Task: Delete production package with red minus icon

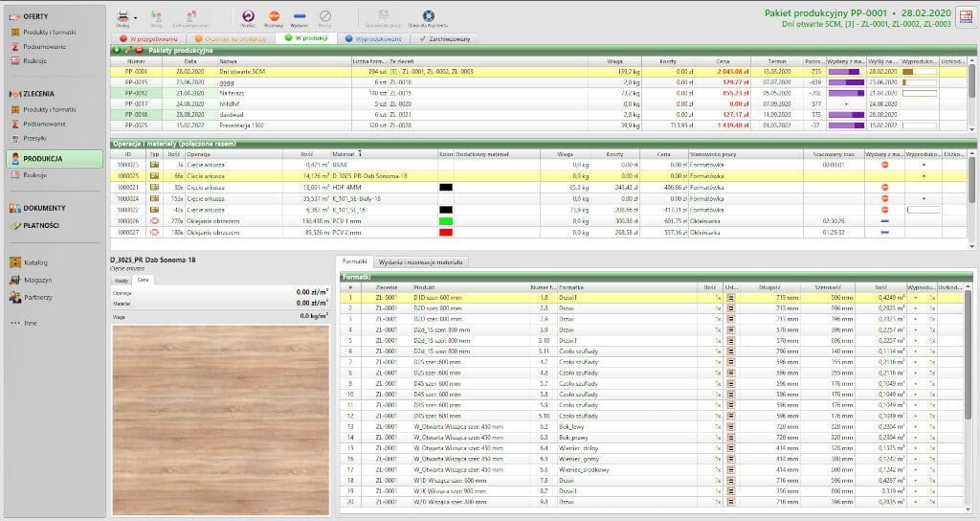Action: (x=140, y=50)
